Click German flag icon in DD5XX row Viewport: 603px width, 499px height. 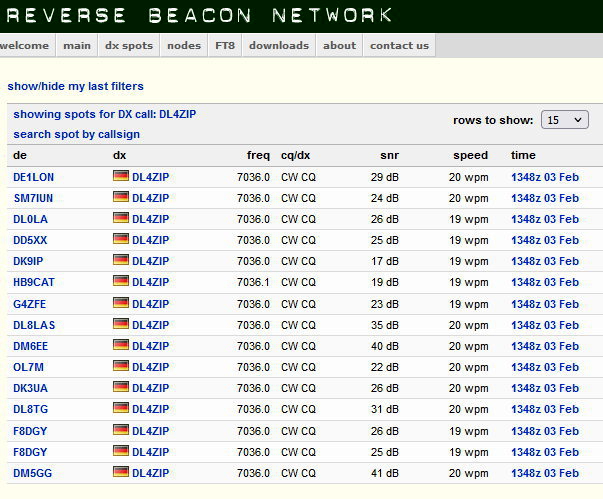[x=121, y=239]
